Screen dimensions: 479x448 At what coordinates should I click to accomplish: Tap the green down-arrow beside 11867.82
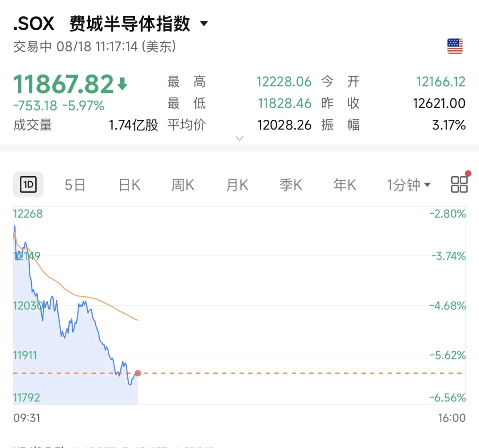click(122, 84)
